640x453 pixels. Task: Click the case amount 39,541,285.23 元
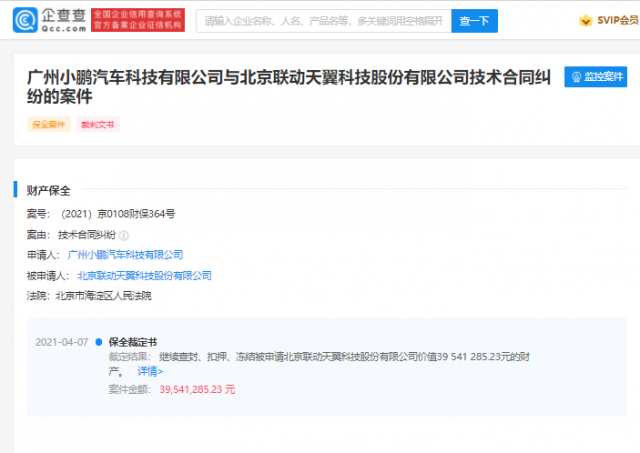click(x=197, y=389)
